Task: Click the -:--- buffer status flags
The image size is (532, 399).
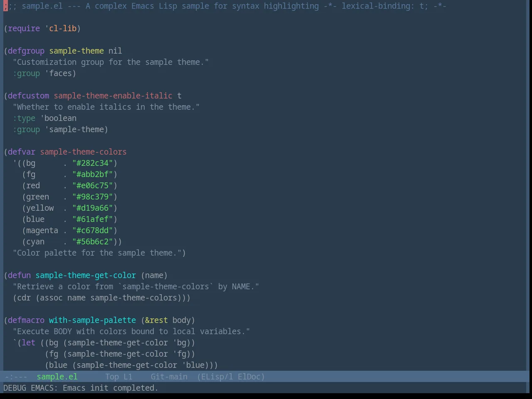Action: coord(16,377)
